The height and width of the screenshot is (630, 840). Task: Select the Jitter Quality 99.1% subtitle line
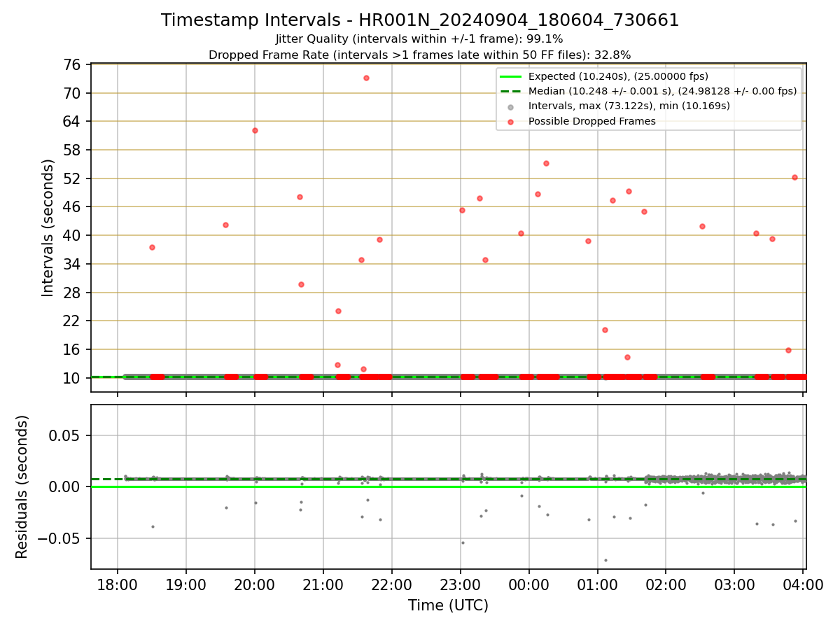point(419,39)
